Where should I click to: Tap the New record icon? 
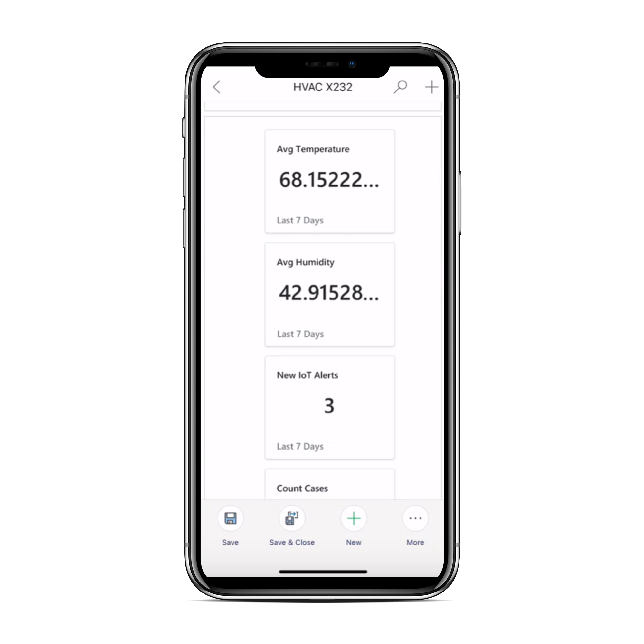354,518
